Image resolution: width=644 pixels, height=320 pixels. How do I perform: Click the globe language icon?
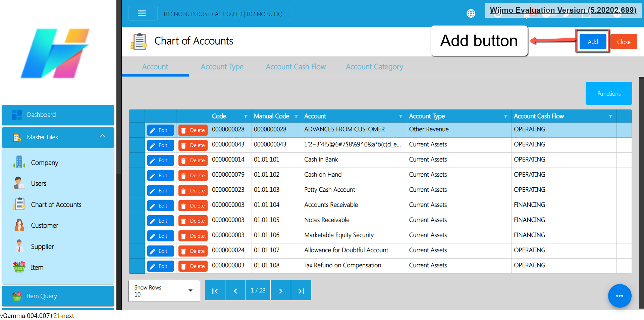pos(471,13)
